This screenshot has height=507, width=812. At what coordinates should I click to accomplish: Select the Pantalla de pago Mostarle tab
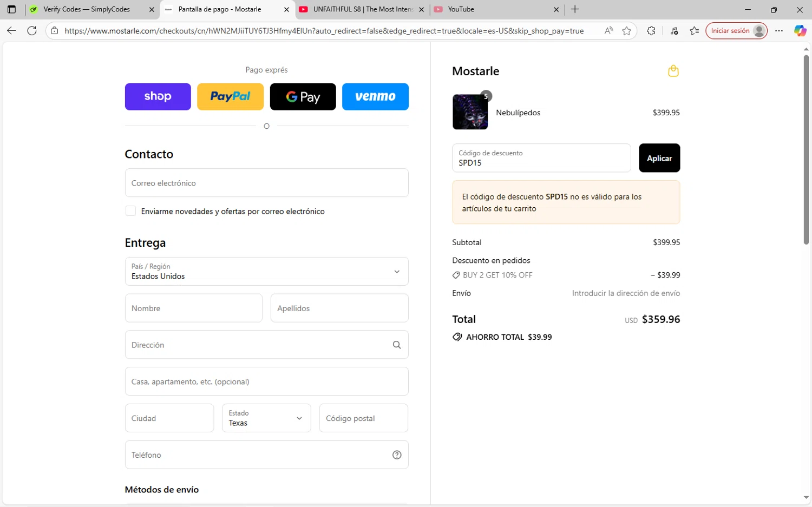point(227,9)
